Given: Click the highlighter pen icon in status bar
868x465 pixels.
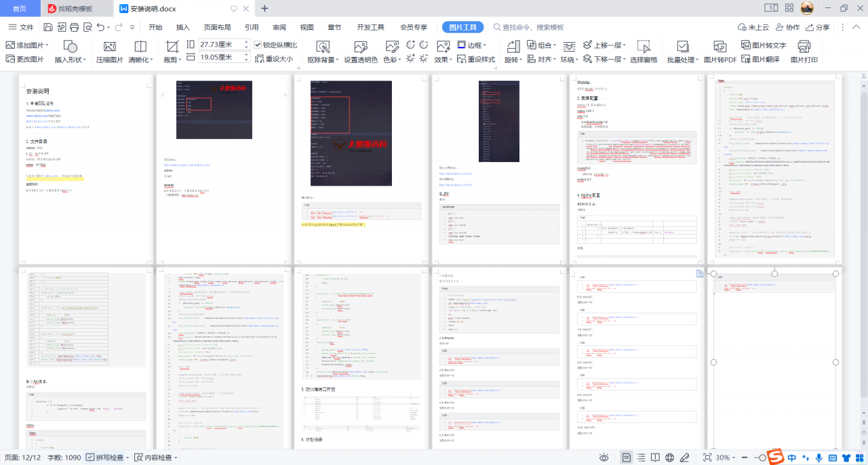Looking at the screenshot, I should [685, 458].
